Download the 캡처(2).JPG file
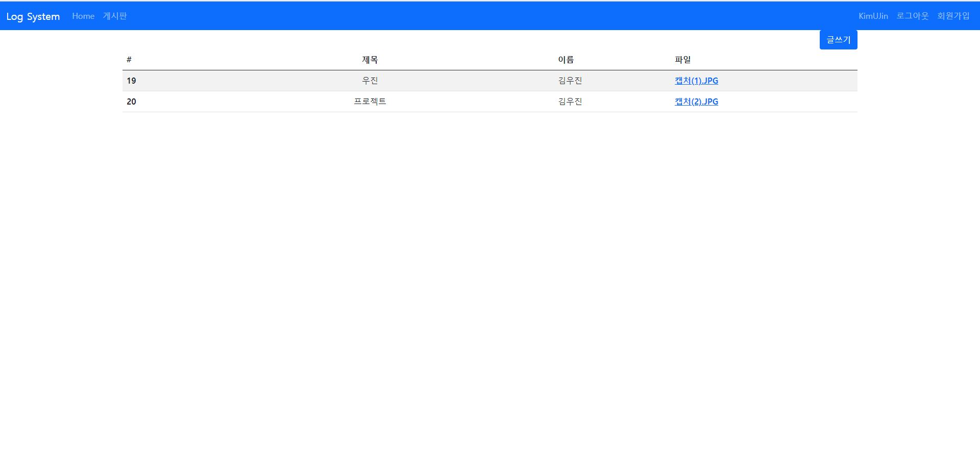This screenshot has height=461, width=980. pyautogui.click(x=696, y=101)
